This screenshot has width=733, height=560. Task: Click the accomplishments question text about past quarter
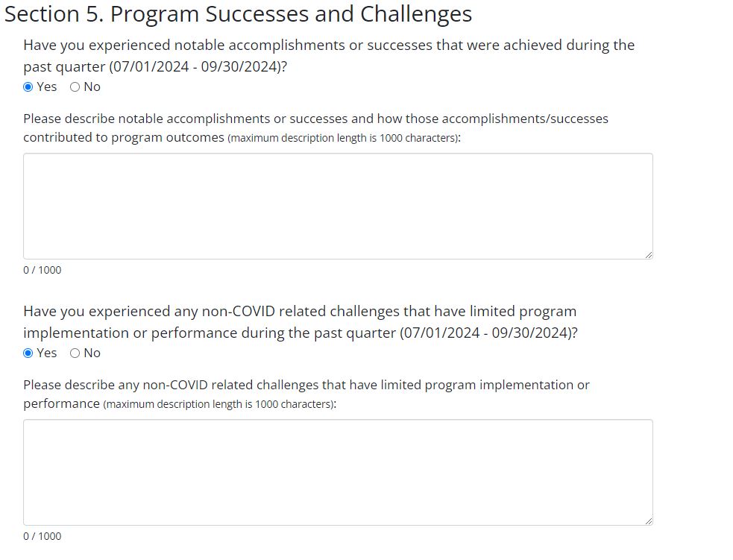[328, 55]
